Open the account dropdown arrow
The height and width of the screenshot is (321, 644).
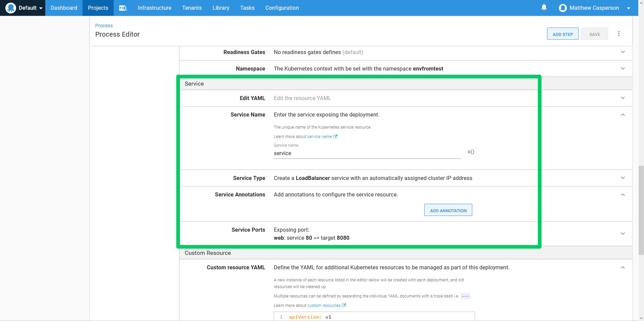629,8
